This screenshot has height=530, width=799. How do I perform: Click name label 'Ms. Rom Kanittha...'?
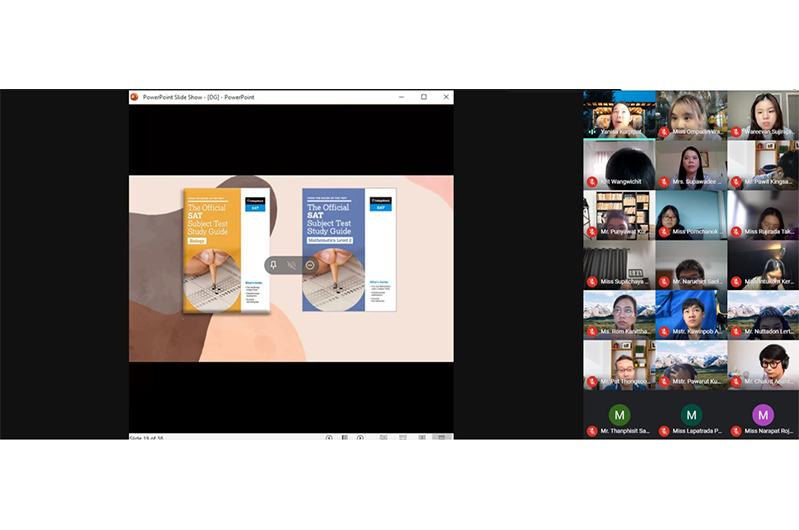[x=625, y=331]
